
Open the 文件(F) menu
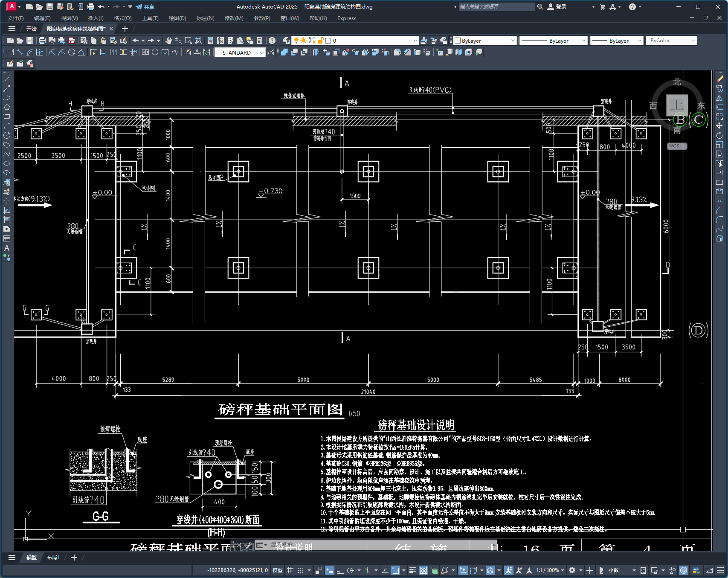[16, 18]
